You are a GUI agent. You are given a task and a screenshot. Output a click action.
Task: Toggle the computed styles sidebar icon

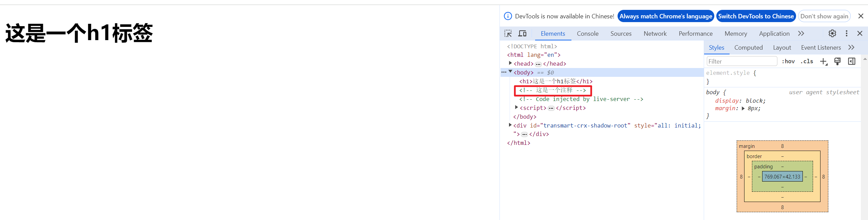852,61
